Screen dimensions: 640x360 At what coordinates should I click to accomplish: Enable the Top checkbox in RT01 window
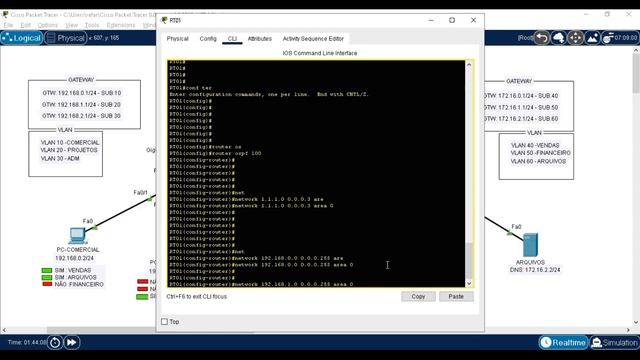164,322
